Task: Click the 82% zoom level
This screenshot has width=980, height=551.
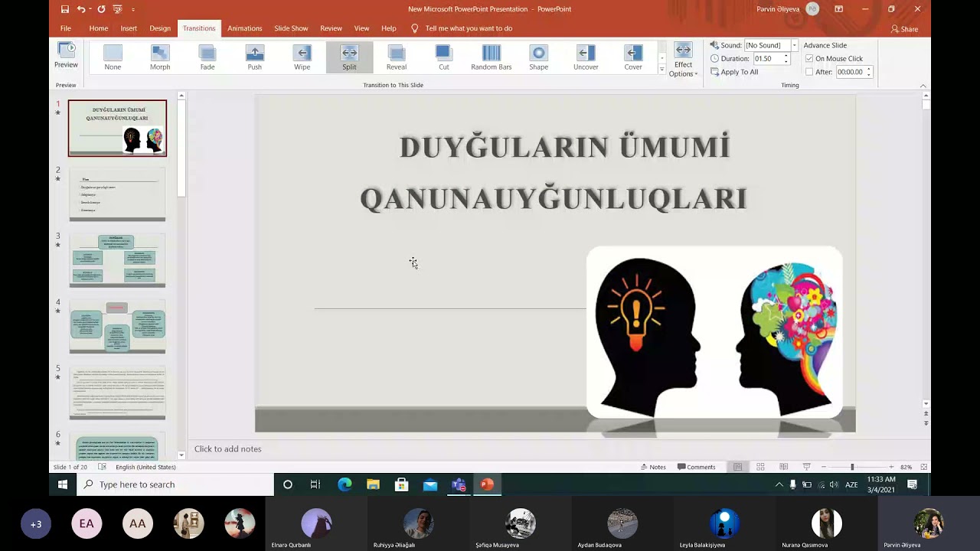Action: point(906,467)
